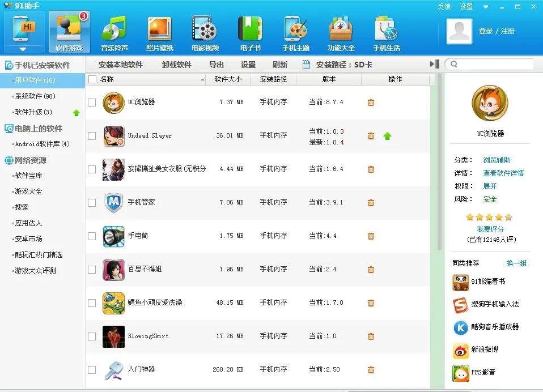Uninstall 手机管家 with its trash icon
Viewport: 543px width, 392px height.
(x=371, y=203)
